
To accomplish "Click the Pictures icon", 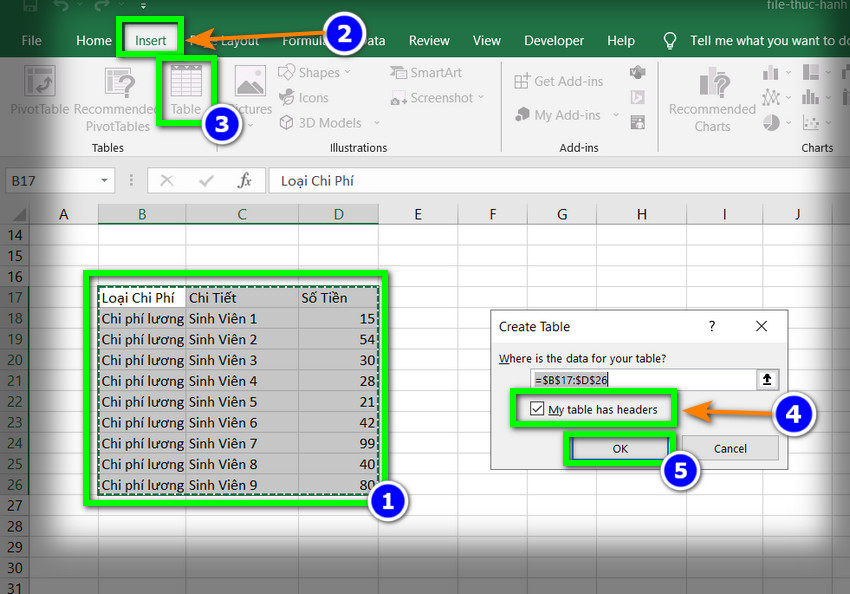I will point(250,81).
